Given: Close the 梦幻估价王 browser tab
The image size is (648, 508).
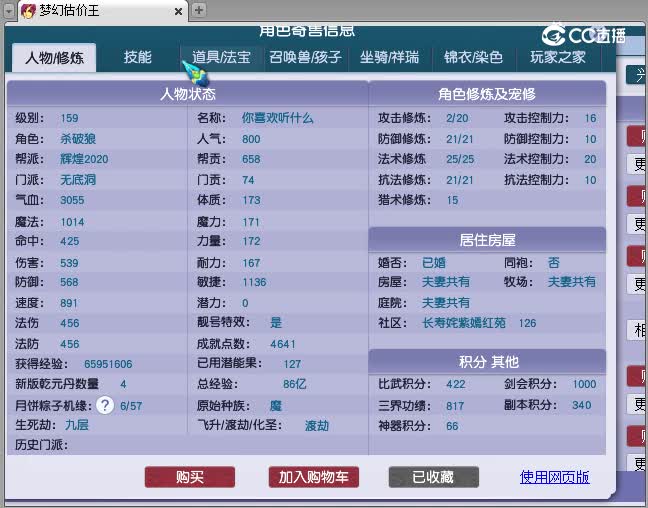Looking at the screenshot, I should [x=179, y=12].
